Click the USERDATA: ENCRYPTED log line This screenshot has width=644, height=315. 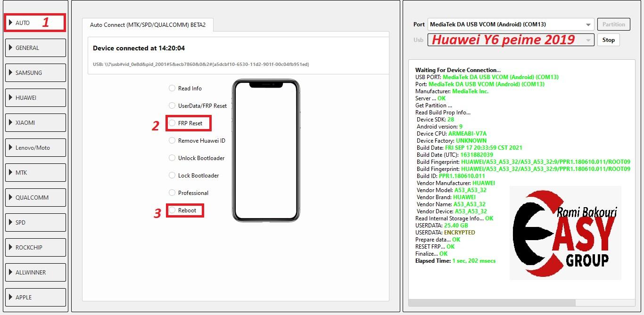click(x=445, y=233)
